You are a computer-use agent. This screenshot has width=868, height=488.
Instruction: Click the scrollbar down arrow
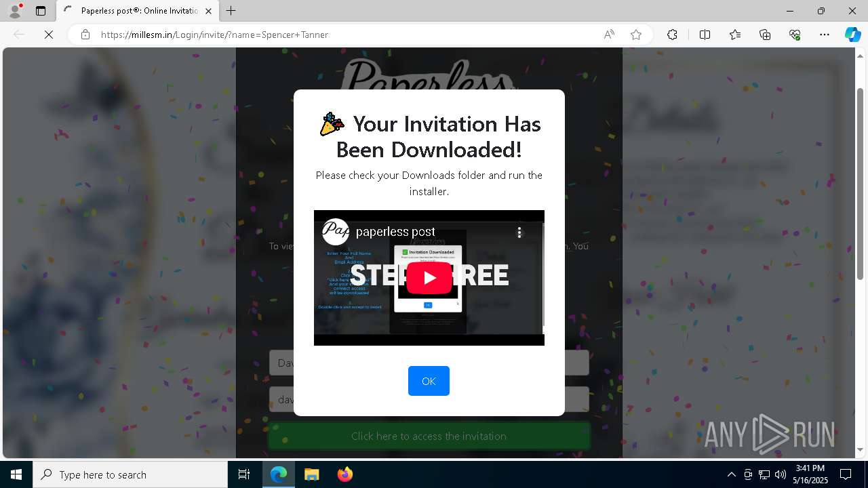tap(861, 450)
